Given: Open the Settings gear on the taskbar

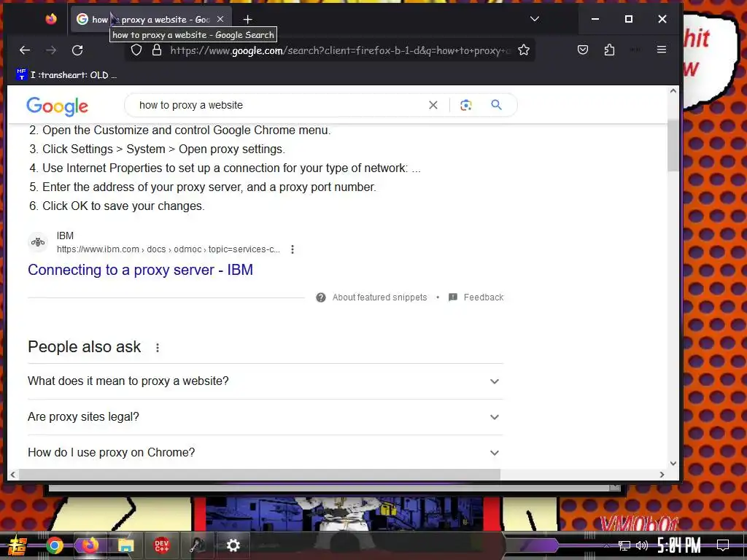Looking at the screenshot, I should (233, 545).
